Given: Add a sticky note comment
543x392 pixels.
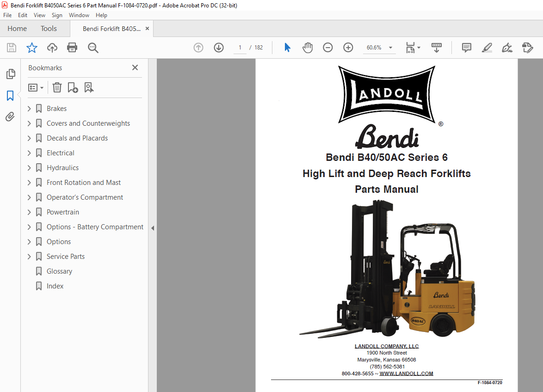Looking at the screenshot, I should tap(467, 48).
